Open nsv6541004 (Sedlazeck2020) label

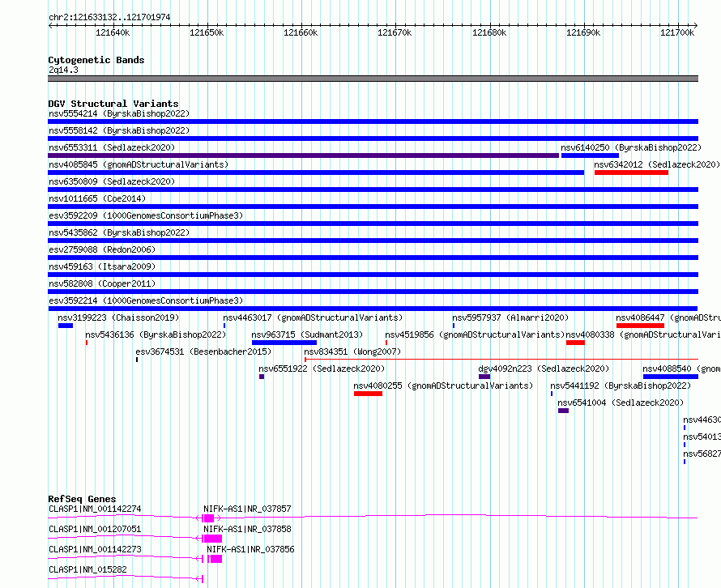point(621,403)
